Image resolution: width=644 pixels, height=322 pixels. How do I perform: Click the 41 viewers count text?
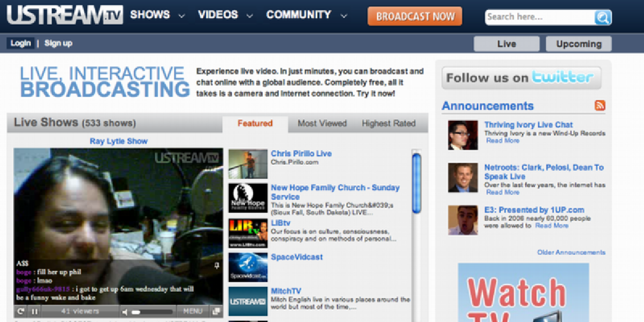[x=80, y=311]
